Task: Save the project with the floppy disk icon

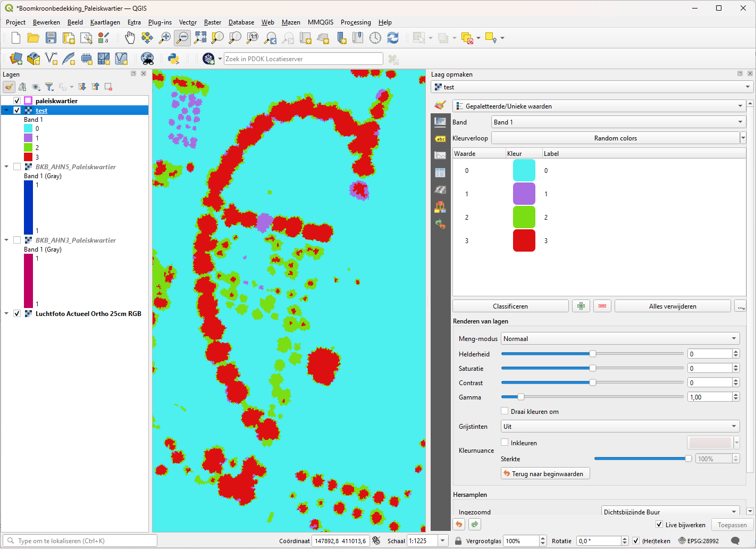Action: click(51, 38)
